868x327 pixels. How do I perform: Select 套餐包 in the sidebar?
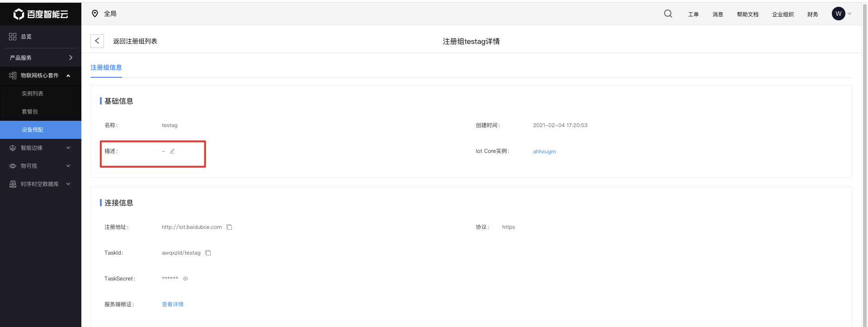click(30, 112)
